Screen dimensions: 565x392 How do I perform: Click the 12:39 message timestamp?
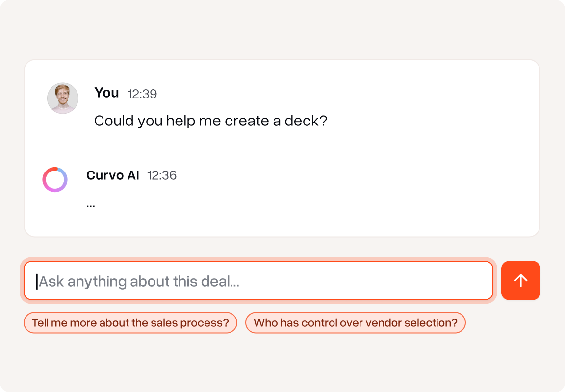pos(142,94)
